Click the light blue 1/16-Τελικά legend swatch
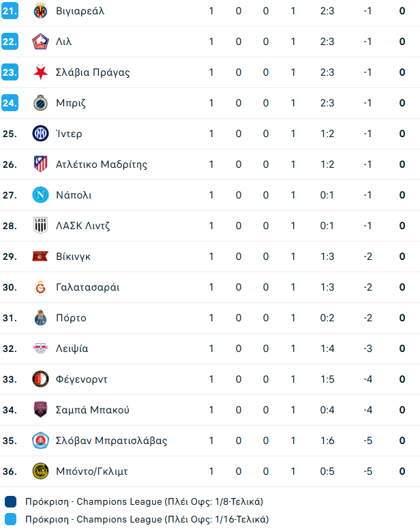The width and height of the screenshot is (420, 530). (x=10, y=520)
